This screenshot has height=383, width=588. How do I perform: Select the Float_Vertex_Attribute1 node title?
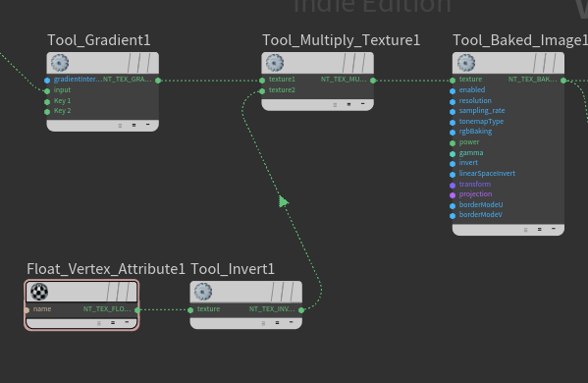pos(106,269)
